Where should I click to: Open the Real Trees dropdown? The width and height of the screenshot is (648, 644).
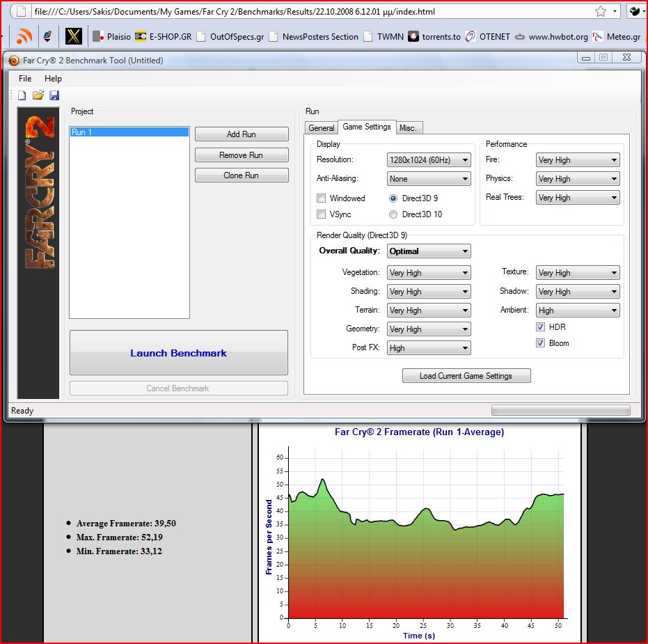pos(578,198)
